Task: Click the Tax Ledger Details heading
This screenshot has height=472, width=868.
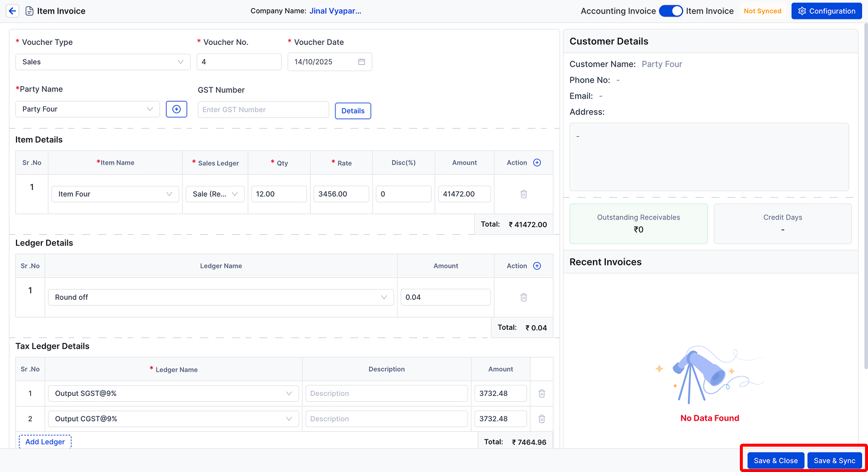Action: (53, 346)
